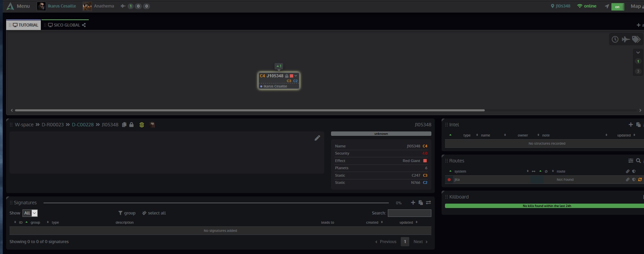The image size is (644, 254).
Task: Refresh the Jita route
Action: (x=640, y=179)
